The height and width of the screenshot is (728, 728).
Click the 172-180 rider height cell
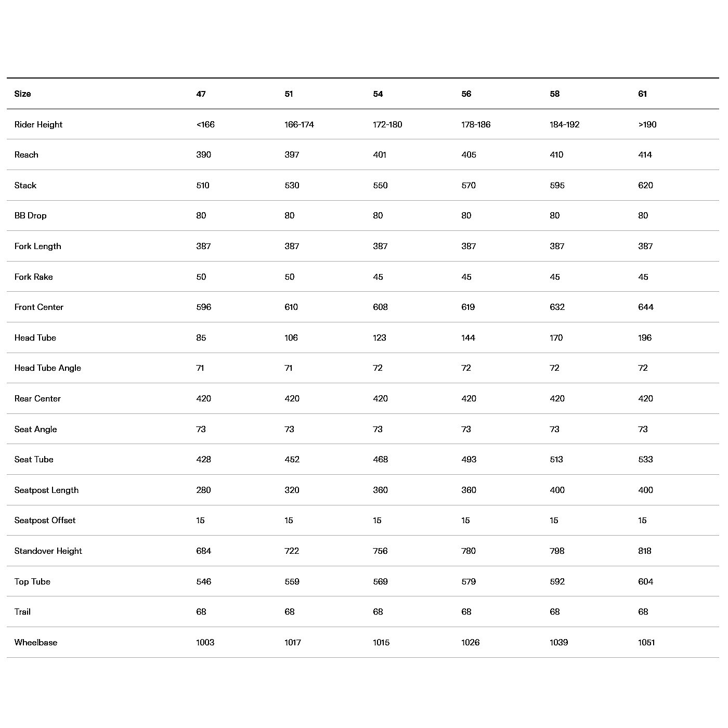(387, 124)
